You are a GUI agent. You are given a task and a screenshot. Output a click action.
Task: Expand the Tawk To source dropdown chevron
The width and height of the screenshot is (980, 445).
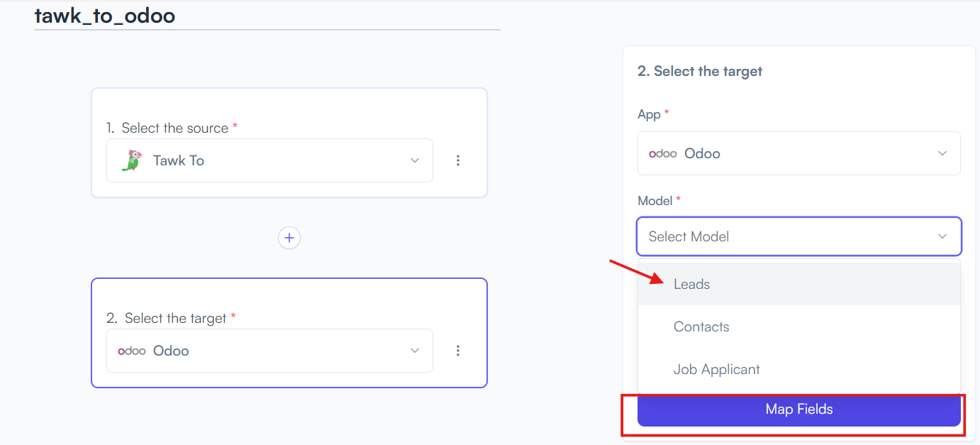pyautogui.click(x=415, y=160)
